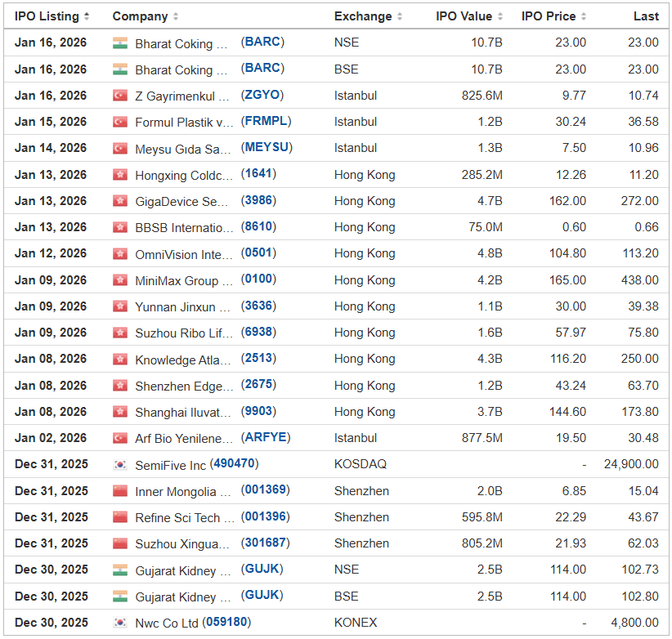Open ticker 6938 link

click(258, 332)
